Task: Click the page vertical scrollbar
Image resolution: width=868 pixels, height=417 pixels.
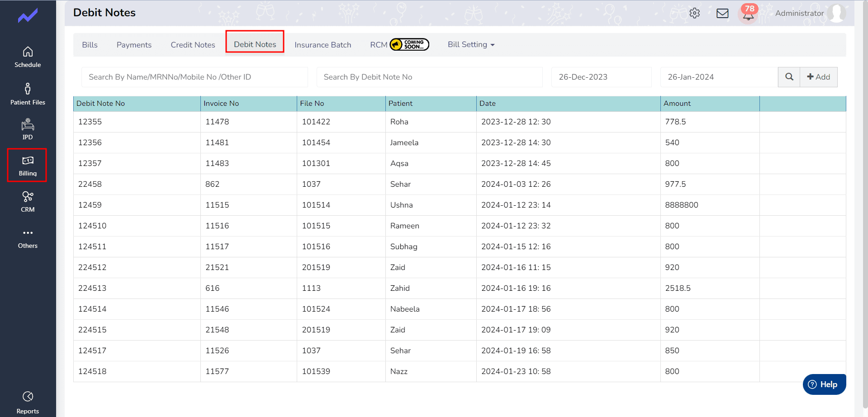Action: (x=864, y=204)
